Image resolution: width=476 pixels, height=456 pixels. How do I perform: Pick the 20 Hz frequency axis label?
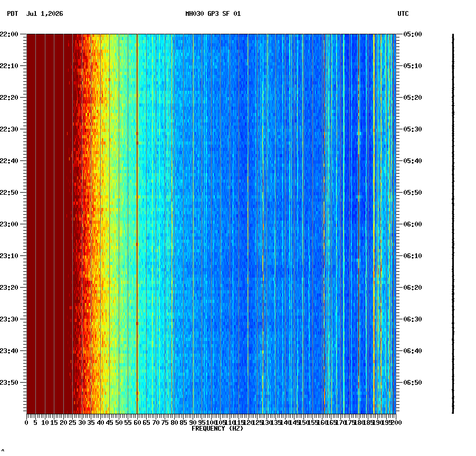point(63,423)
